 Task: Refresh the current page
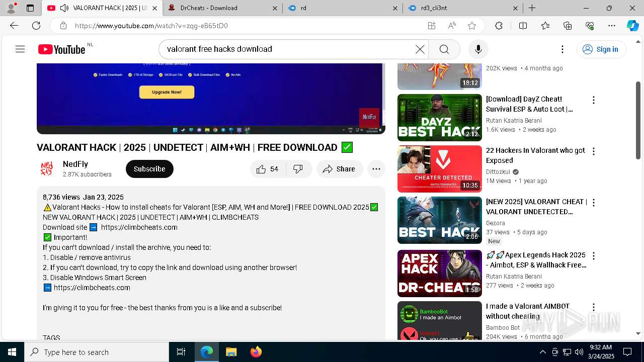tap(36, 26)
